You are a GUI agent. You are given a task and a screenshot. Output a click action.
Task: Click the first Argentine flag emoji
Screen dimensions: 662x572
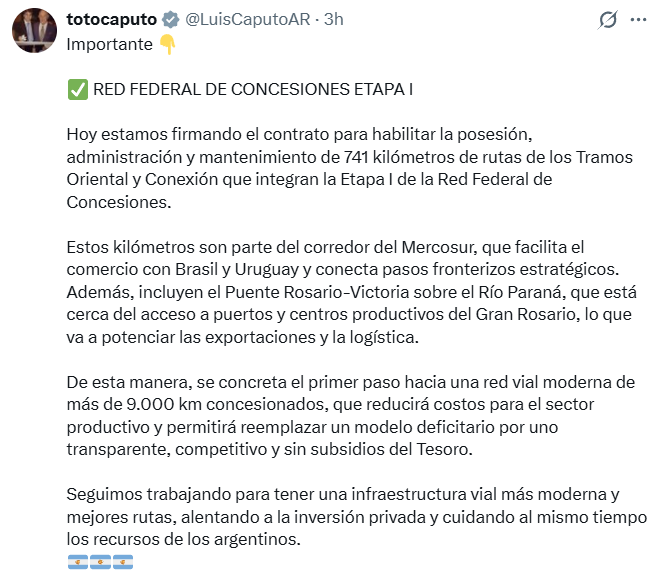[77, 562]
